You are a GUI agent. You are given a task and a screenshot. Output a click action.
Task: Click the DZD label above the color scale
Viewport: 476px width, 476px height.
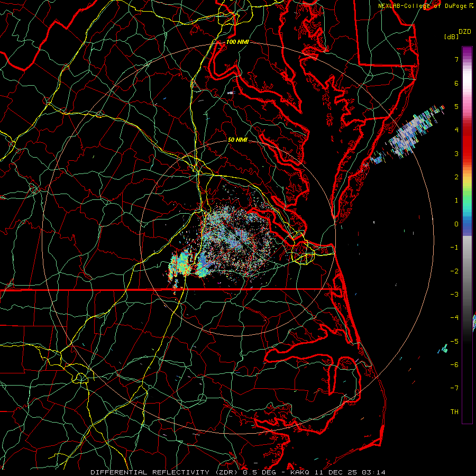[x=465, y=32]
